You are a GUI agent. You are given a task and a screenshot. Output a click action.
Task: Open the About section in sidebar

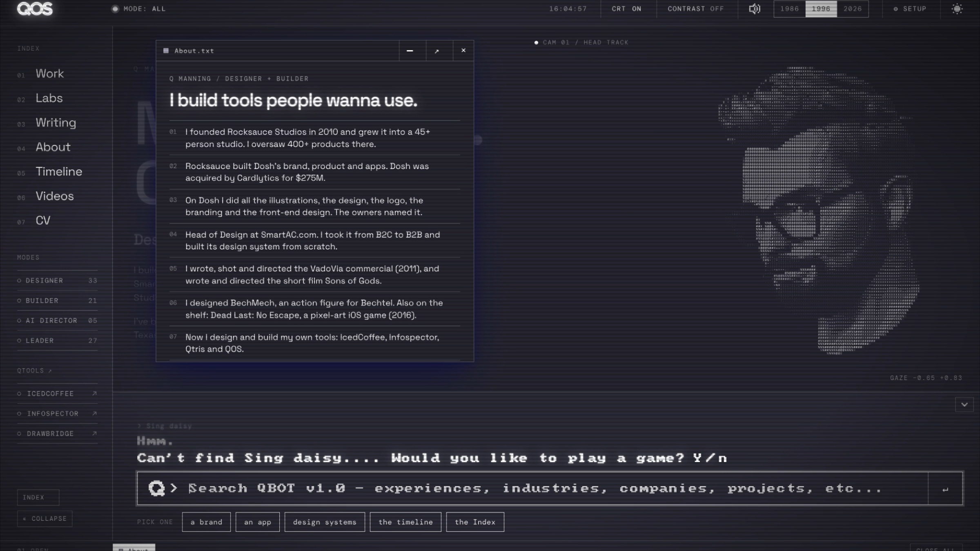pos(53,147)
